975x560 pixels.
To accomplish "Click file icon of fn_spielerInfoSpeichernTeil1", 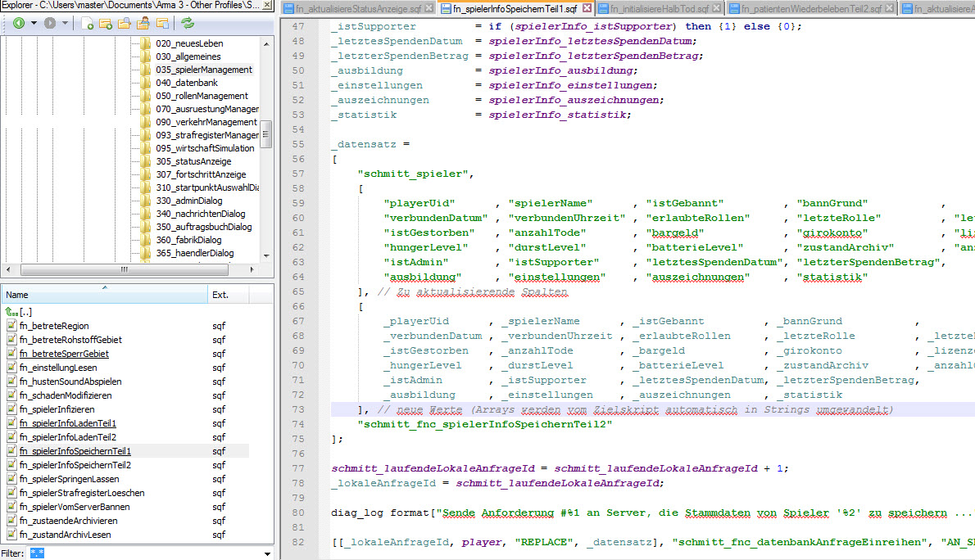I will point(11,451).
